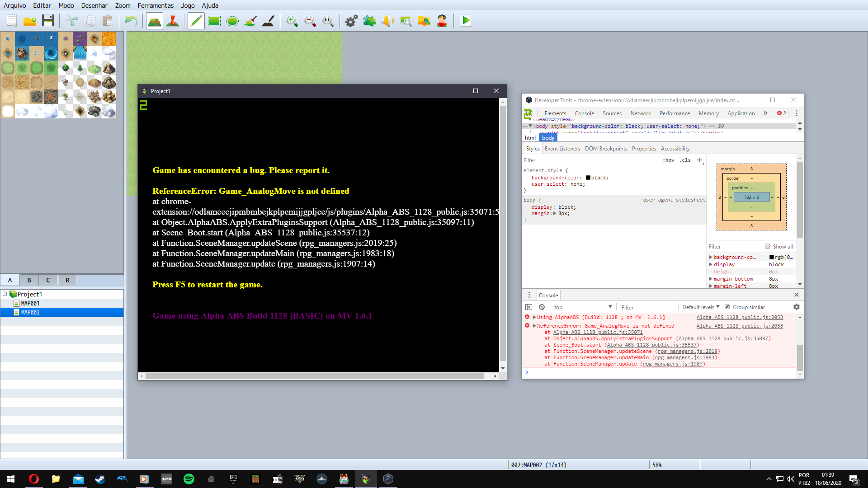Screen dimensions: 868x488
Task: Open Spotify from the taskbar
Action: [x=189, y=479]
